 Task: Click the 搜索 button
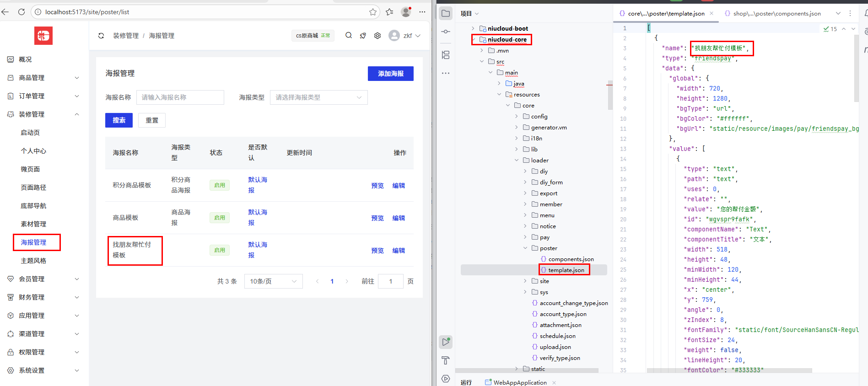pos(119,120)
